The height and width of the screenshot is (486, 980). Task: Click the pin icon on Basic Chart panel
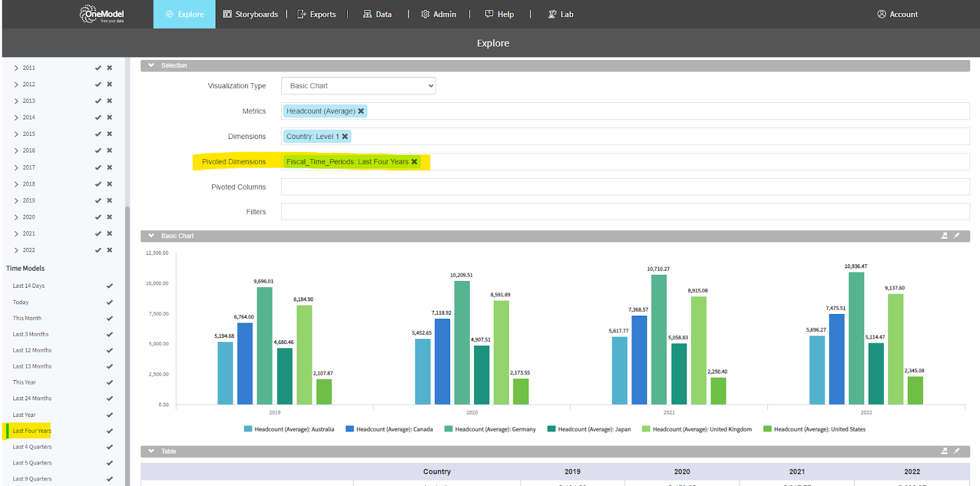pos(957,236)
